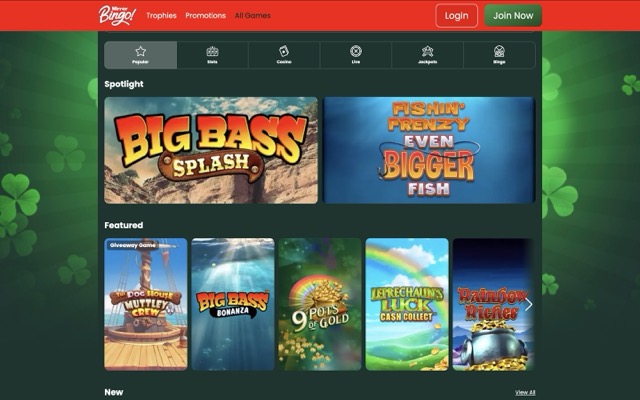This screenshot has height=400, width=640.
Task: Play the Big Bass Bonanza game
Action: 233,304
